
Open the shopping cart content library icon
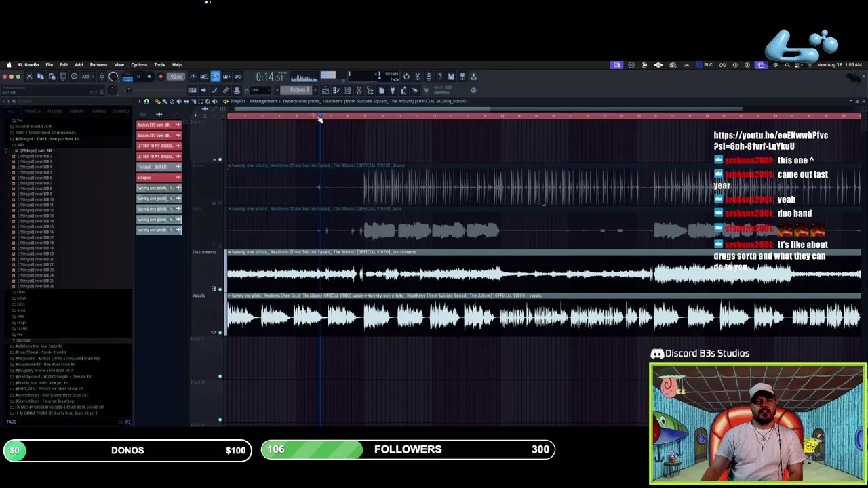[426, 90]
